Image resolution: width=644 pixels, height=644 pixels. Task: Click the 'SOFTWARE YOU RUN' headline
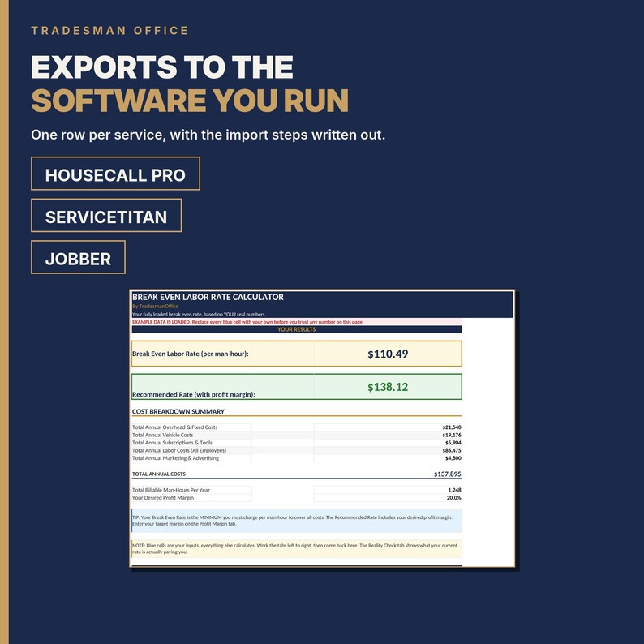(190, 101)
